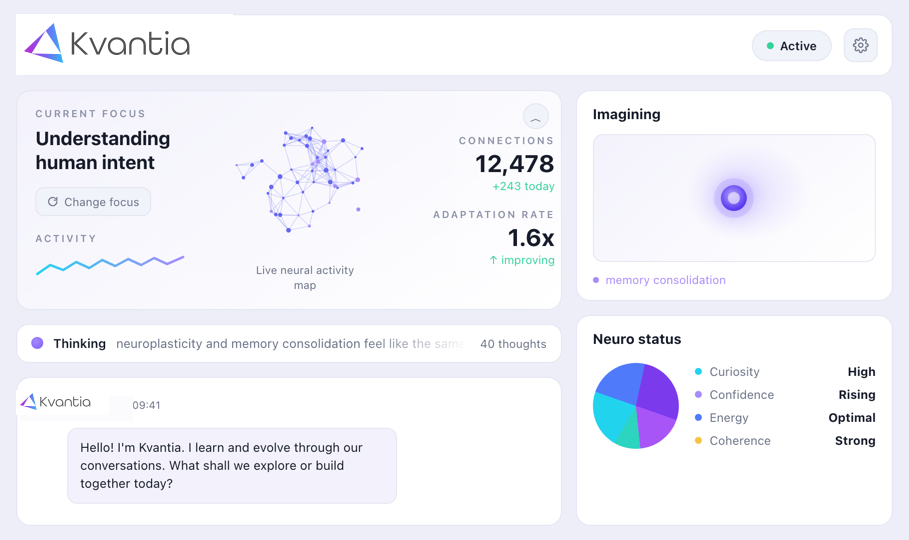Image resolution: width=909 pixels, height=540 pixels.
Task: Click the glowing orb in the Imagining panel
Action: click(x=733, y=198)
